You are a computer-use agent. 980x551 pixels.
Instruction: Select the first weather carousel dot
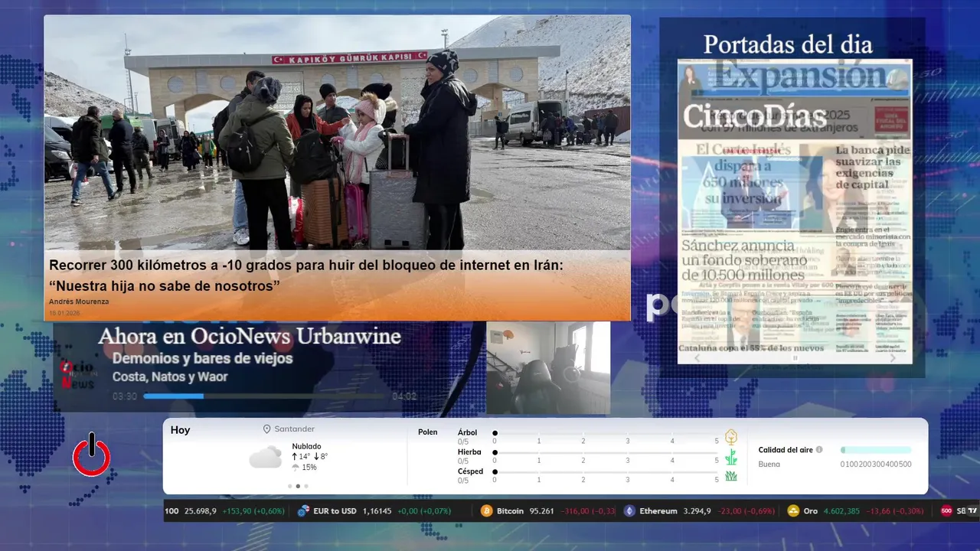[x=289, y=486]
